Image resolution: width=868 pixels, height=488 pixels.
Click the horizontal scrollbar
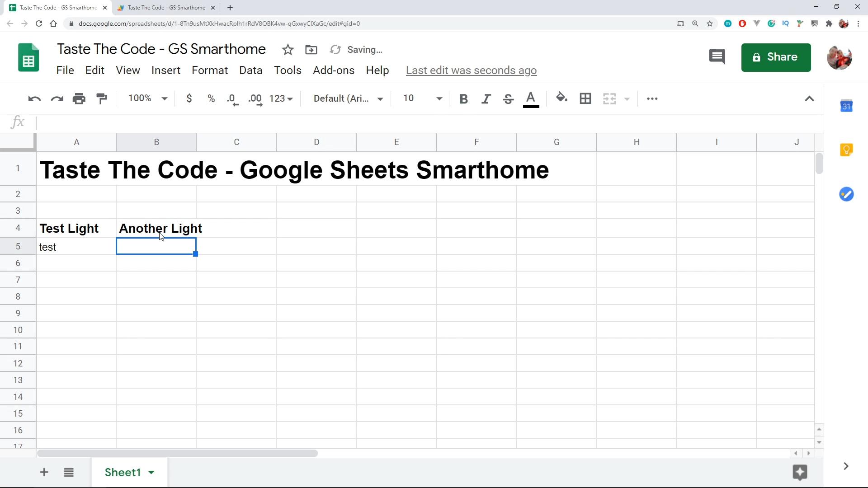177,453
